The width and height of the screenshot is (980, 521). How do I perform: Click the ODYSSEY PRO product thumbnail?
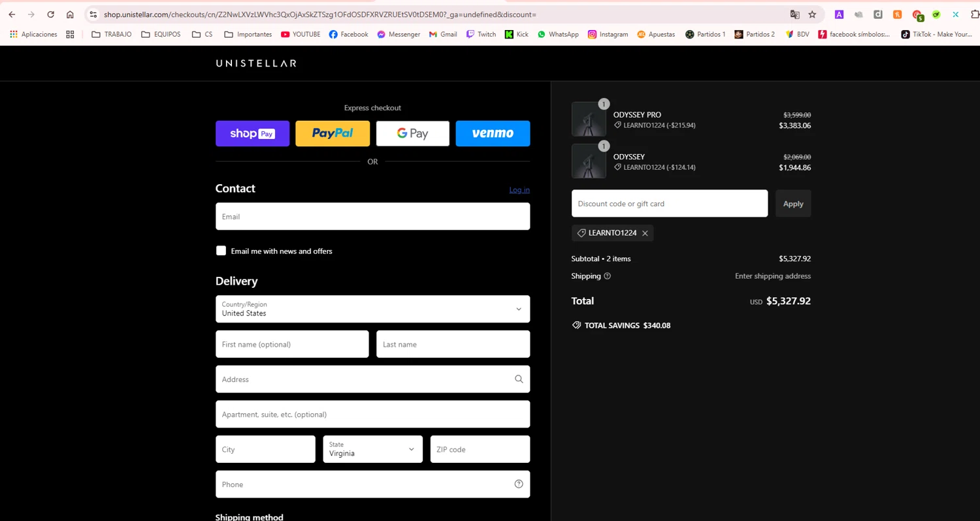pos(589,119)
